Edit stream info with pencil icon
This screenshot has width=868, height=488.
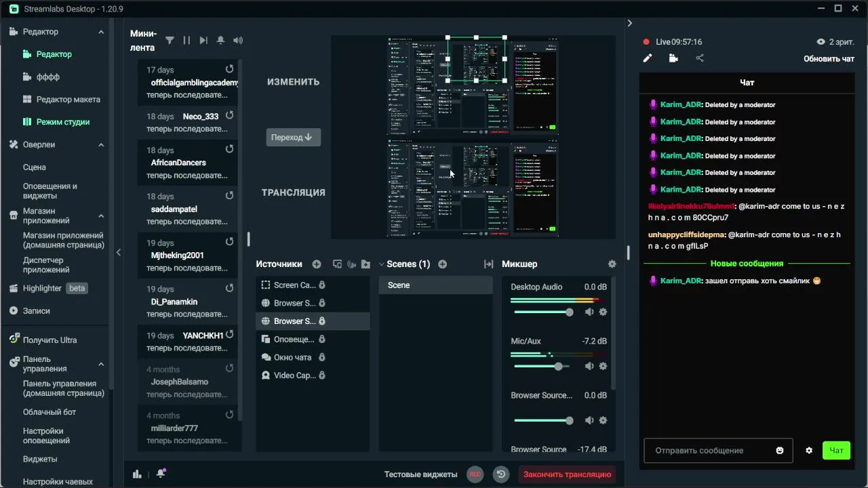648,58
